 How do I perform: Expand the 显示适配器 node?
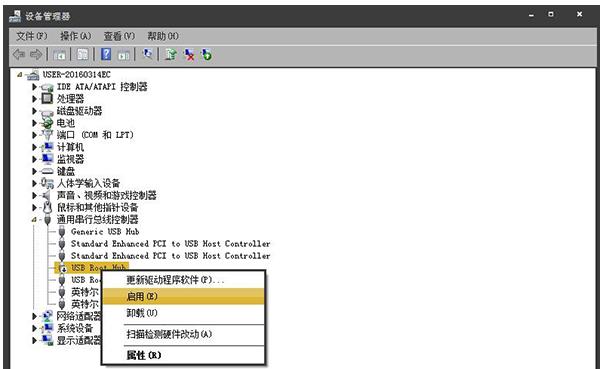(34, 340)
